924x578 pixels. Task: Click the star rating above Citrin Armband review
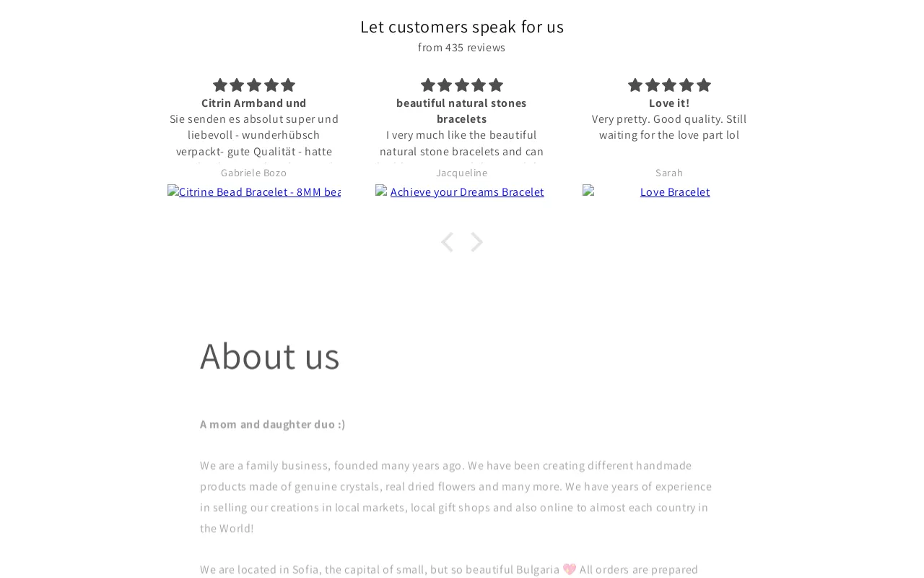point(254,85)
